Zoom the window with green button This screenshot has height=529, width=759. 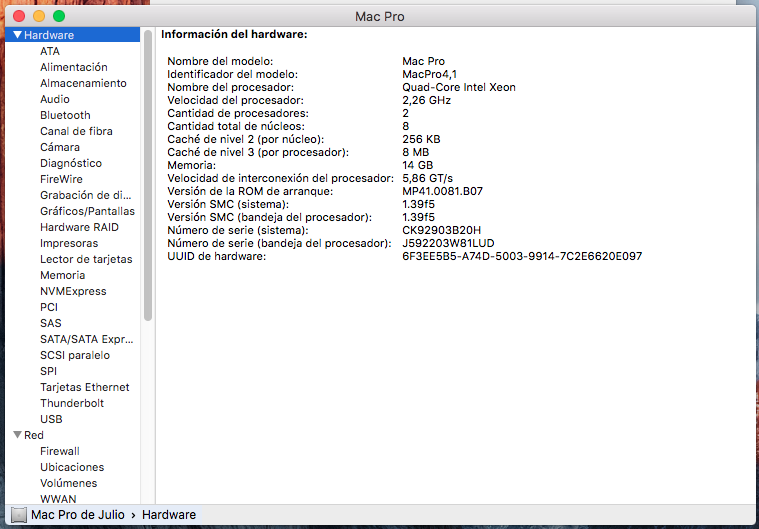click(x=59, y=16)
